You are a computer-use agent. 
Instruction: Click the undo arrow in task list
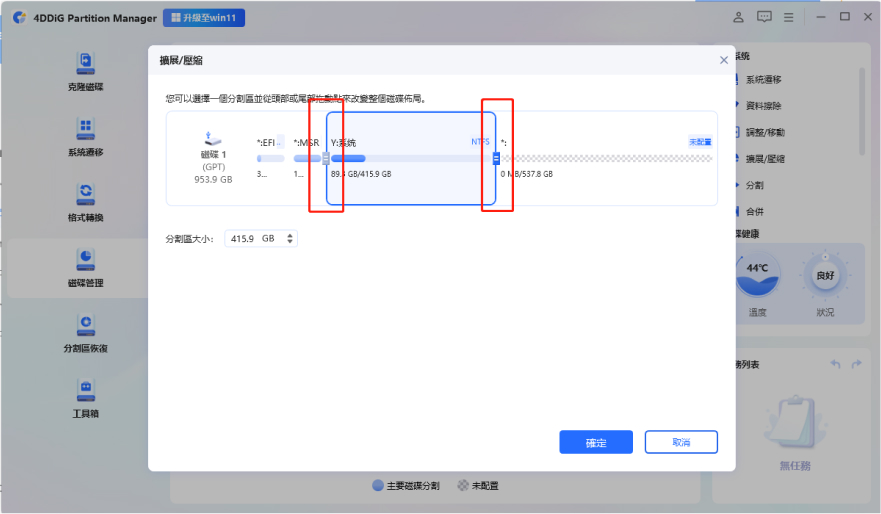pos(835,365)
